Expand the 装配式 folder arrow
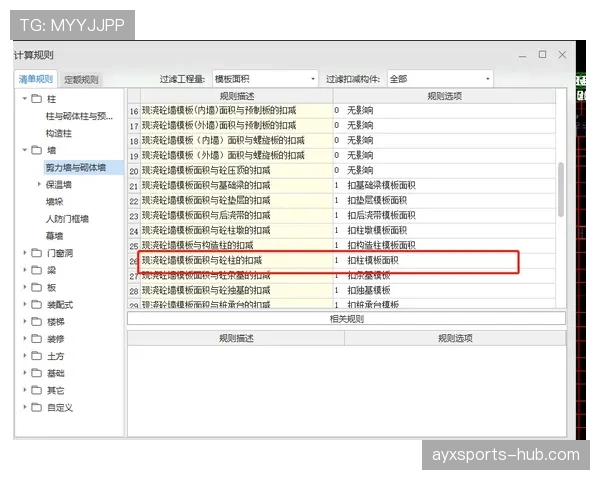The width and height of the screenshot is (600, 480). pyautogui.click(x=25, y=304)
